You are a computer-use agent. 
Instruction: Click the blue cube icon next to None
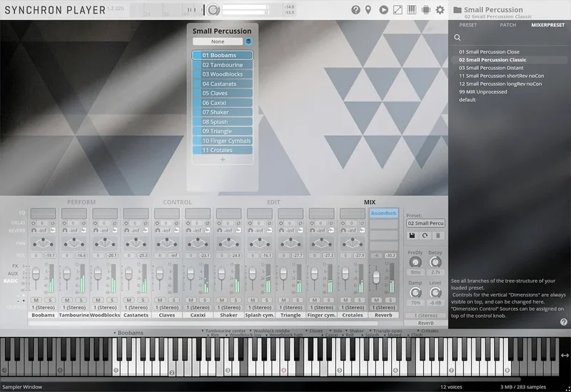248,41
